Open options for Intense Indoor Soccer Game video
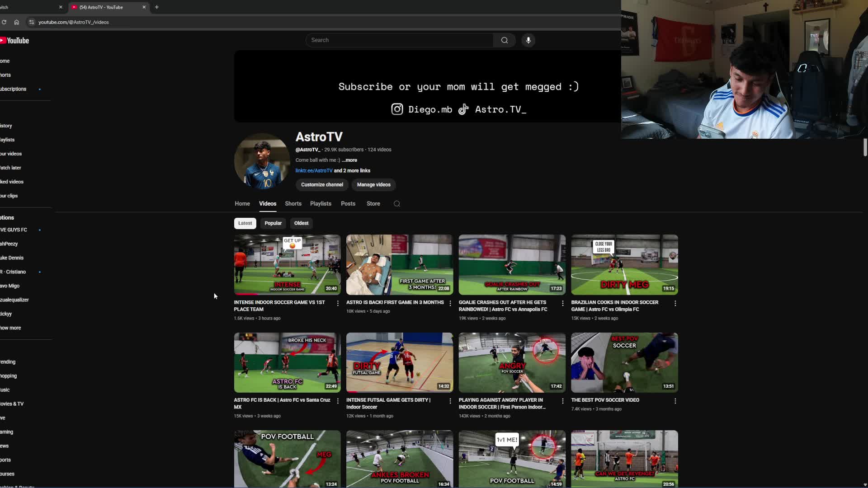 coord(338,303)
